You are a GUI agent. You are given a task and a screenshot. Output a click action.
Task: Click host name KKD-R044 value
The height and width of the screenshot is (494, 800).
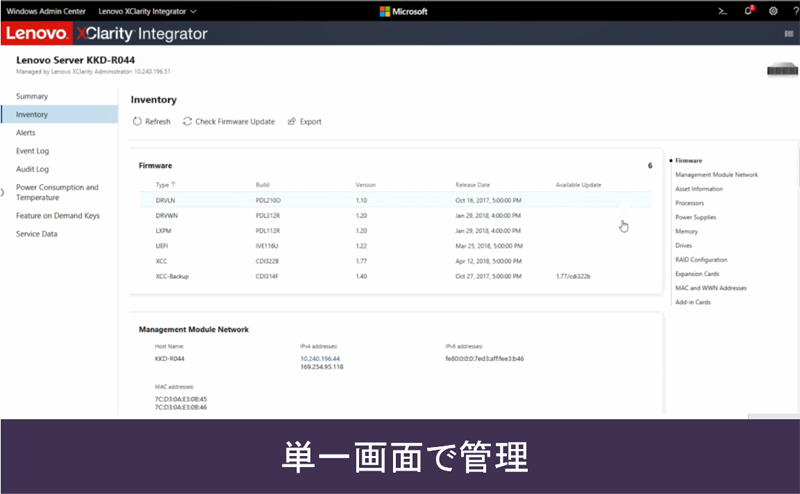tap(169, 359)
